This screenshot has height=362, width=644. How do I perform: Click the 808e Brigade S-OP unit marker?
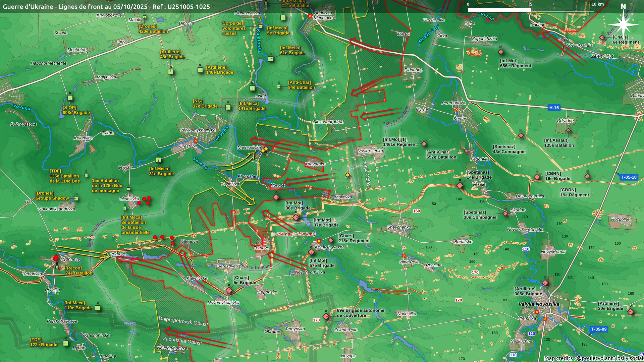[x=70, y=98]
